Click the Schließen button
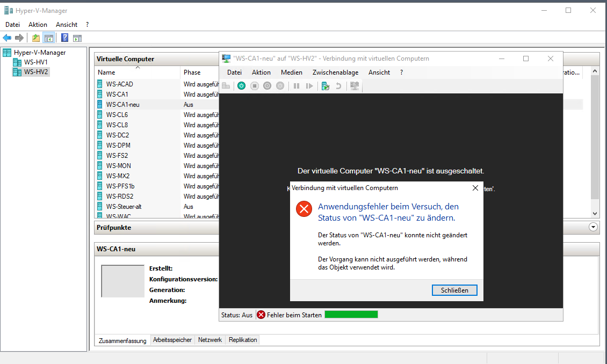Image resolution: width=607 pixels, height=364 pixels. (x=454, y=290)
